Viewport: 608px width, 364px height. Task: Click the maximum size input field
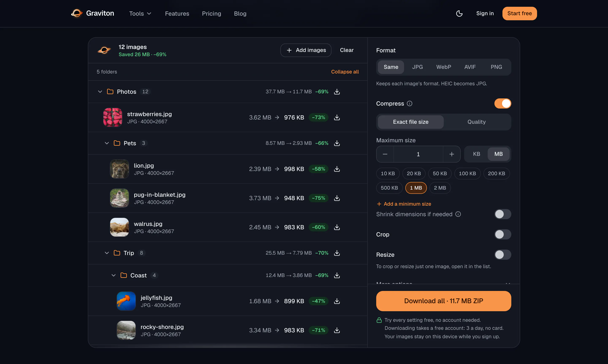point(418,154)
